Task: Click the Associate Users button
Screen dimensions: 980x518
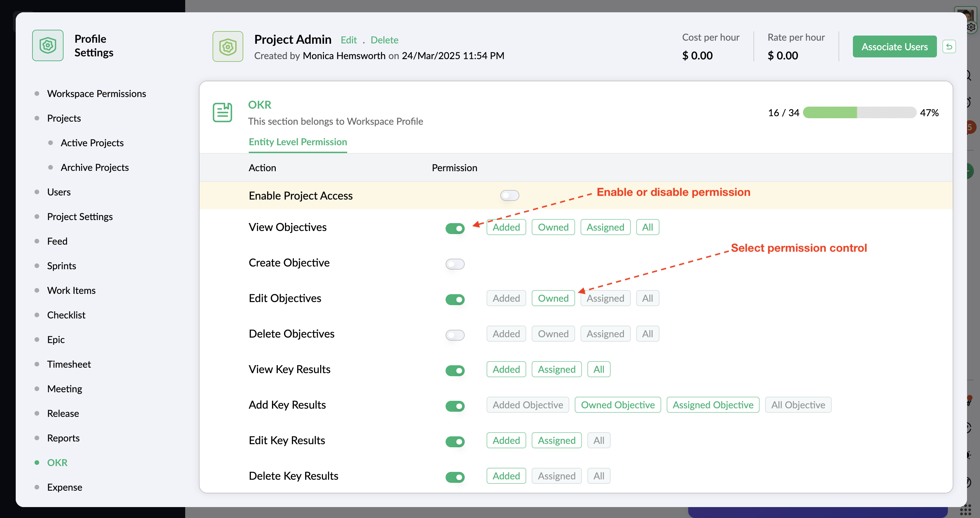Action: [x=894, y=46]
